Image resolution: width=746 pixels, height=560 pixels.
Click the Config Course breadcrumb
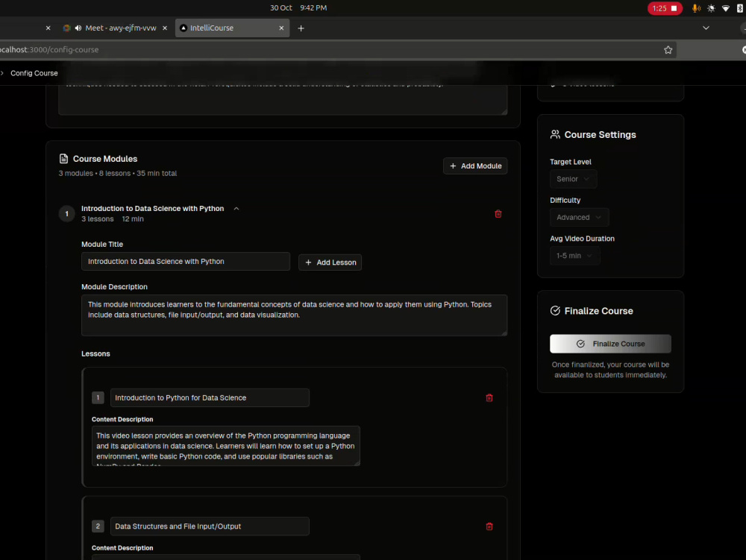click(34, 73)
